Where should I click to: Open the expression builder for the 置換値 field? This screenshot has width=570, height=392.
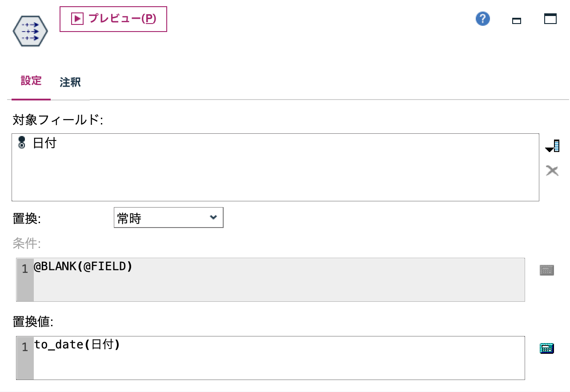coord(546,348)
